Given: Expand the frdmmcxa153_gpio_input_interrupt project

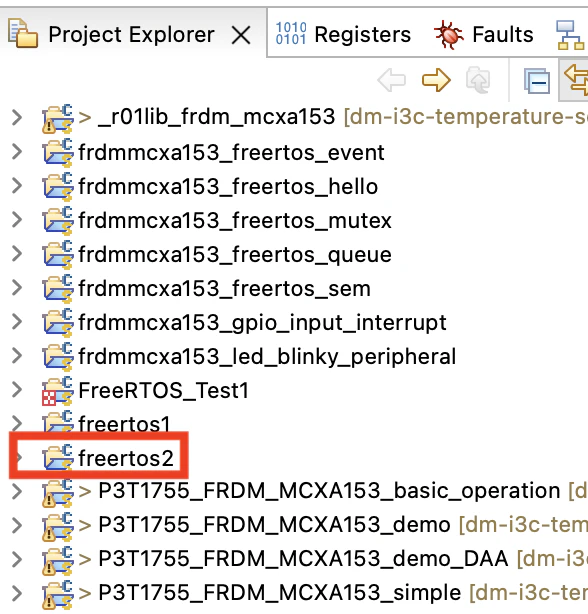Looking at the screenshot, I should pyautogui.click(x=16, y=322).
